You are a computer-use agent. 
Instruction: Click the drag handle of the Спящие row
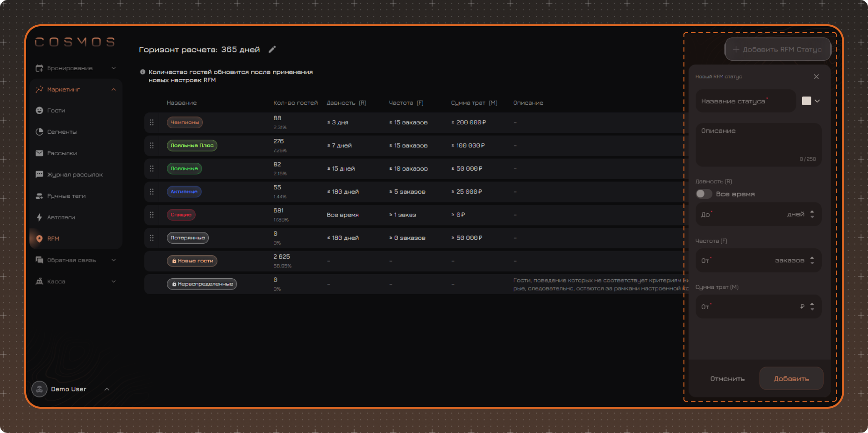[x=151, y=215]
